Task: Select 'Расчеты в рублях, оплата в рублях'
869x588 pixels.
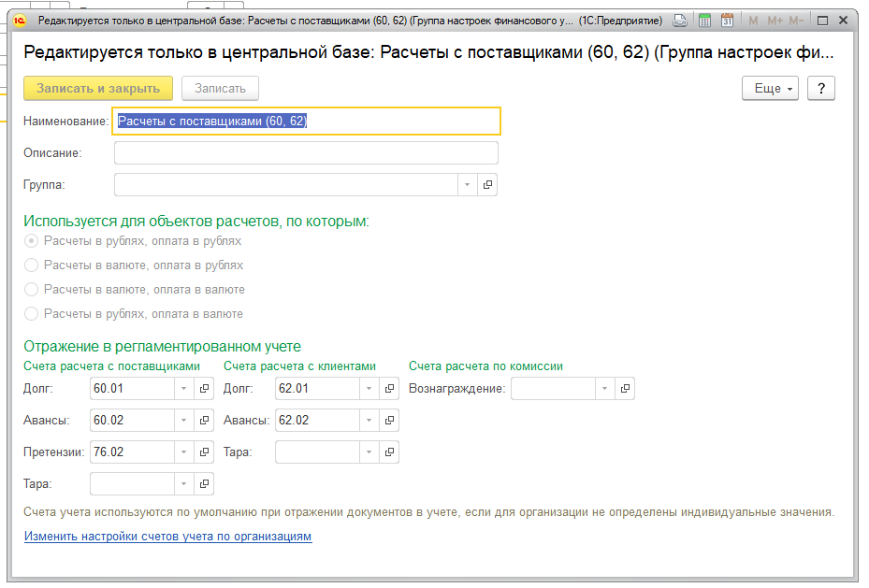Action: pos(32,241)
